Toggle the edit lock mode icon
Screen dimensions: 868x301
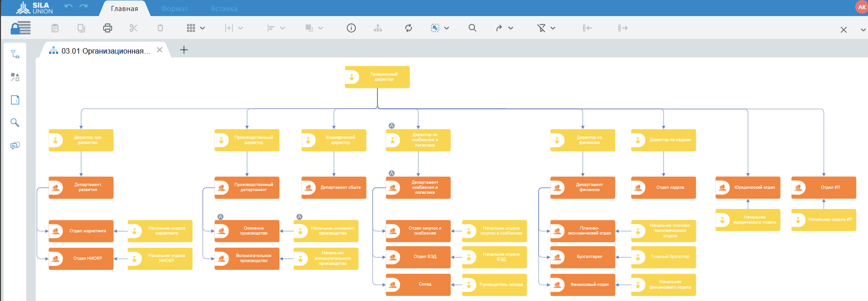21,28
